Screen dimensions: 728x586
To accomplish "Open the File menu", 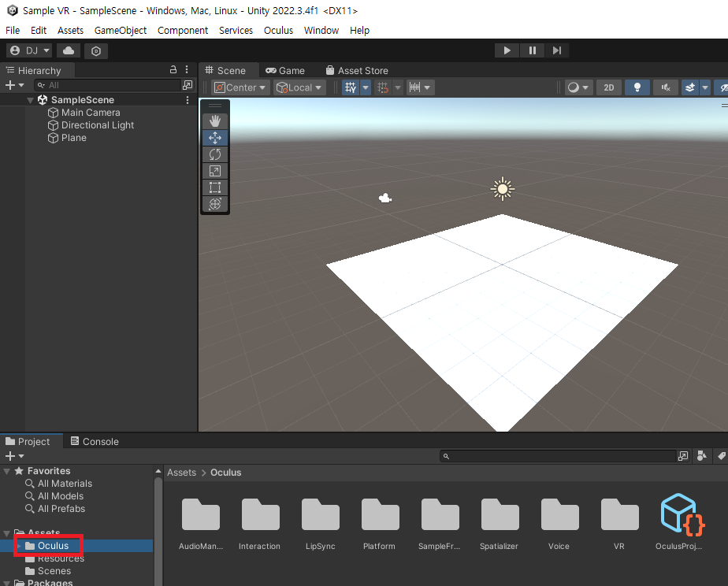I will coord(13,30).
